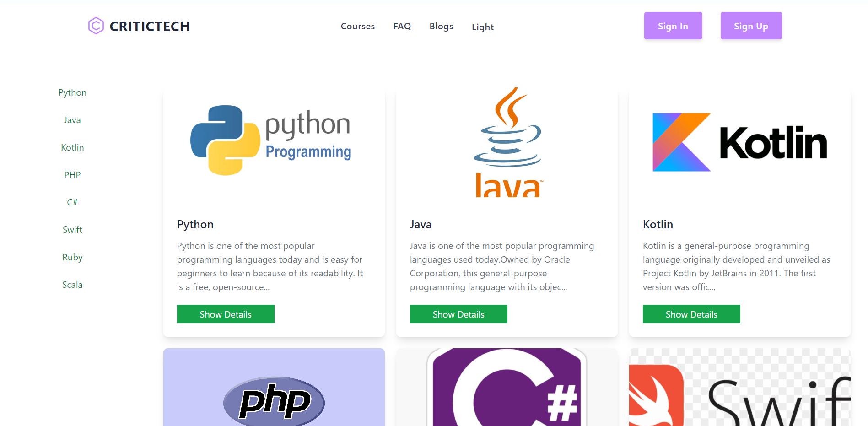Click the Java card title
The height and width of the screenshot is (426, 868).
(x=421, y=225)
